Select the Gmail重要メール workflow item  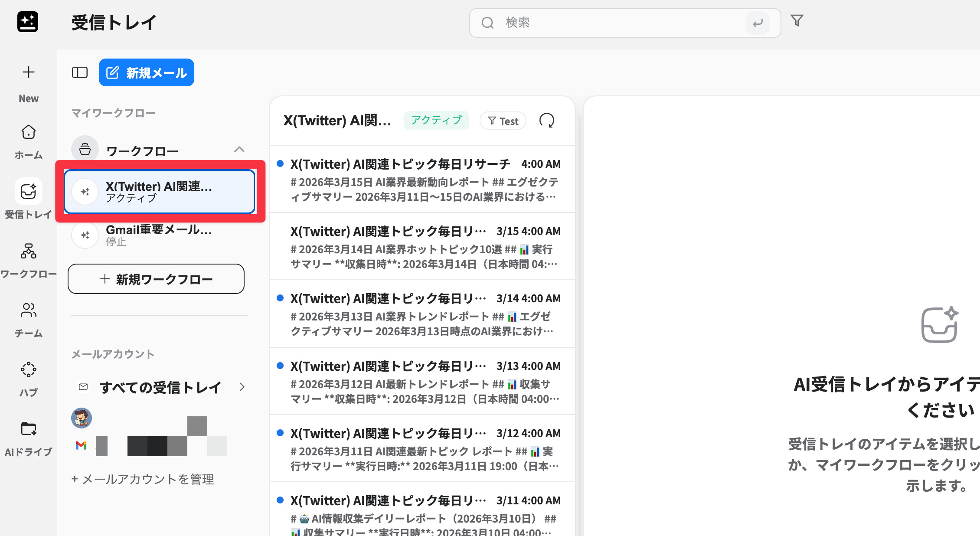pos(159,235)
